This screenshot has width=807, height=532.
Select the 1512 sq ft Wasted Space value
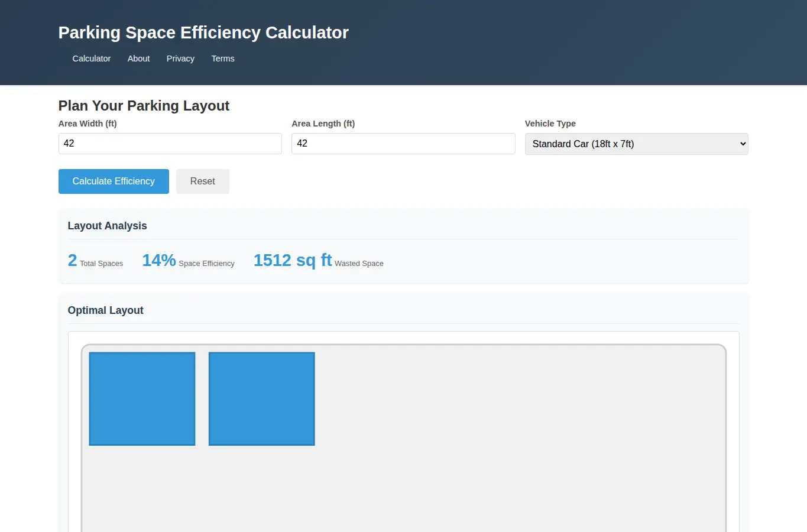pyautogui.click(x=293, y=260)
